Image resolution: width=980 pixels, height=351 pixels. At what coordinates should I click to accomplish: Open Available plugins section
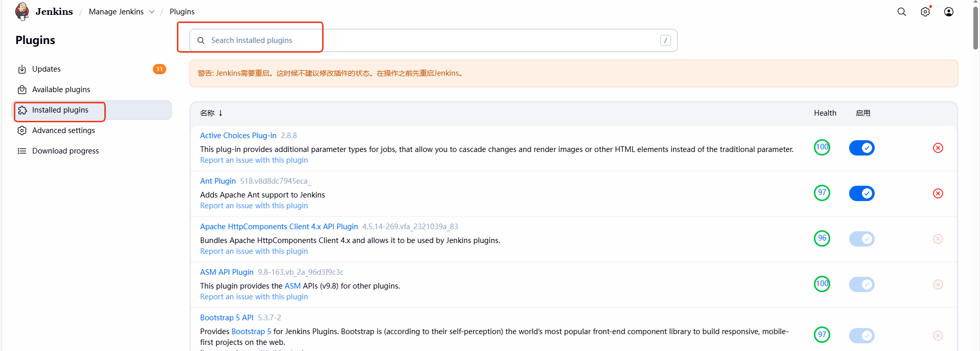[92, 90]
